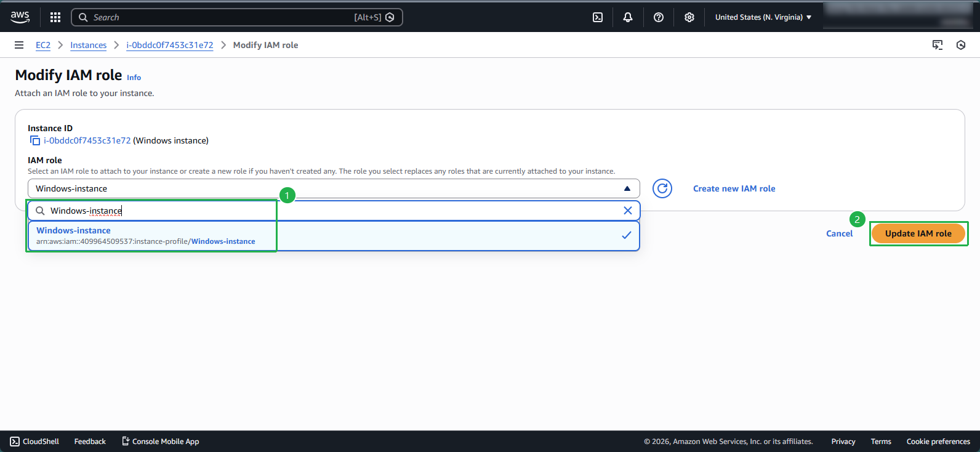Click the Amazon Q icon in search bar
980x452 pixels.
tap(390, 17)
